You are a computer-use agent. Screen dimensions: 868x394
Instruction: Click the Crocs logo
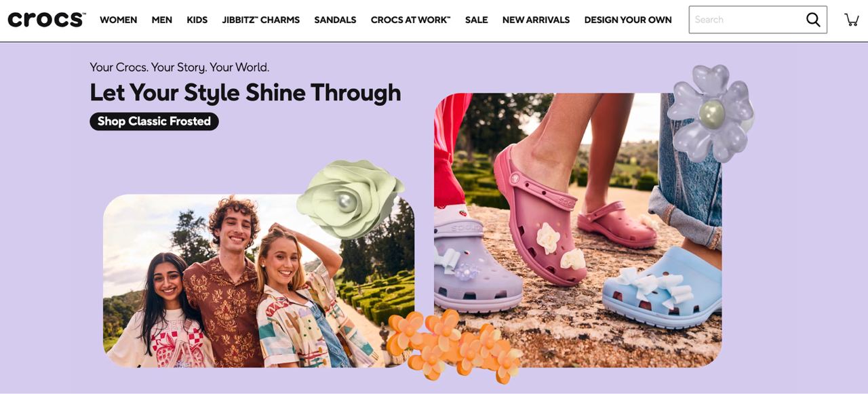click(x=47, y=20)
